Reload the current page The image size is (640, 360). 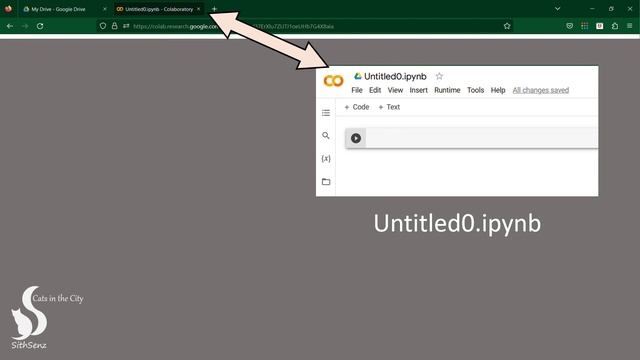click(40, 26)
